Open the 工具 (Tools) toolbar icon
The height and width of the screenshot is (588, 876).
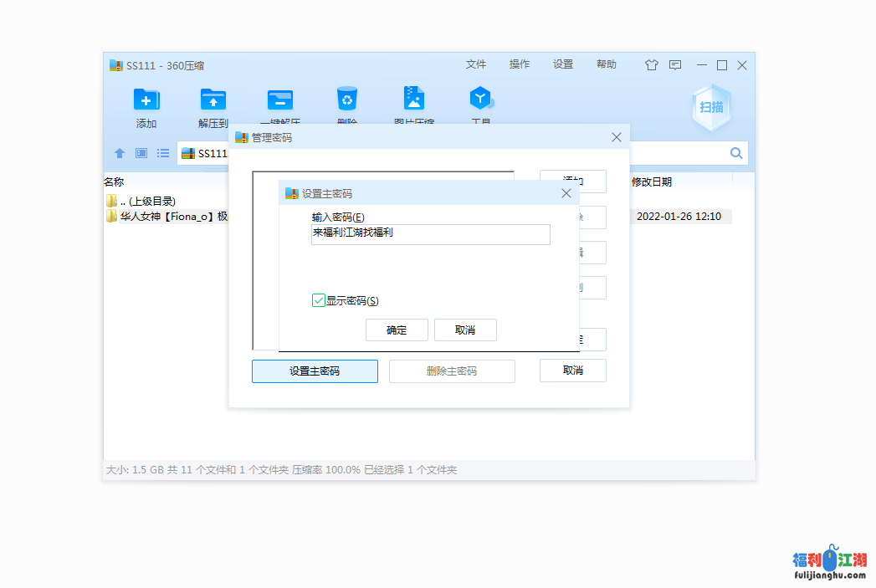coord(481,100)
